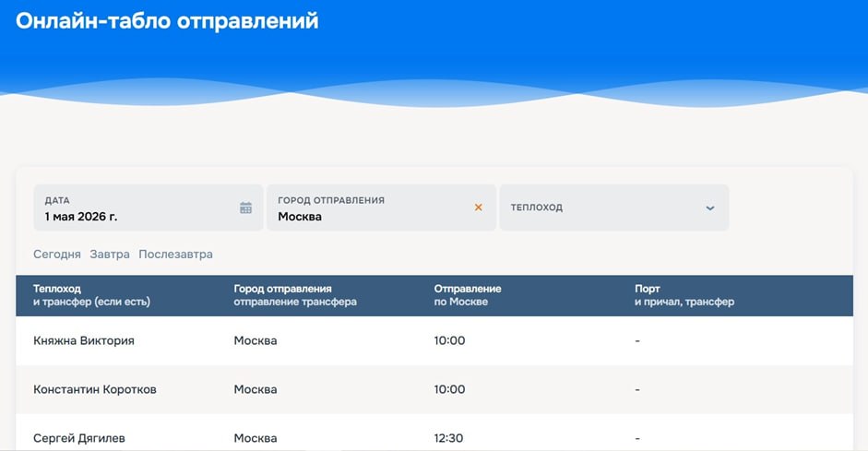Viewport: 868px width, 451px height.
Task: Click the Теплоход filter field label
Action: pyautogui.click(x=537, y=208)
